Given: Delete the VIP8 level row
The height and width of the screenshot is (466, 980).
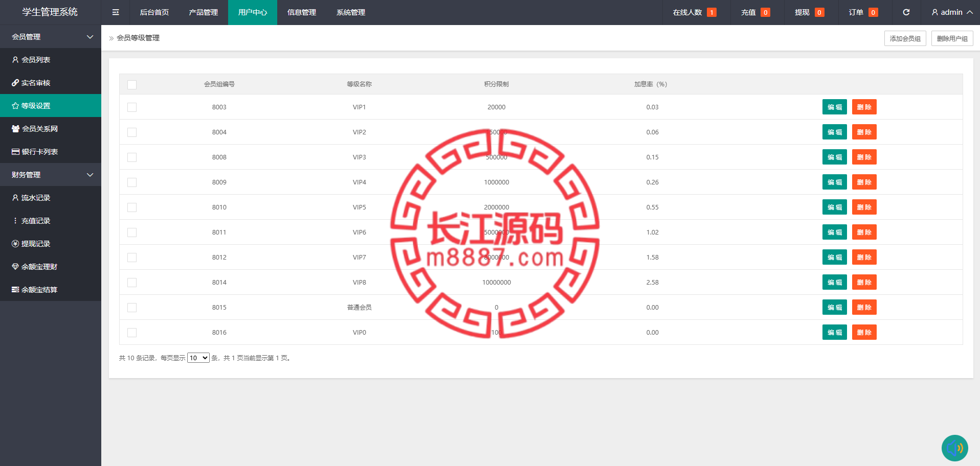Looking at the screenshot, I should pyautogui.click(x=864, y=282).
